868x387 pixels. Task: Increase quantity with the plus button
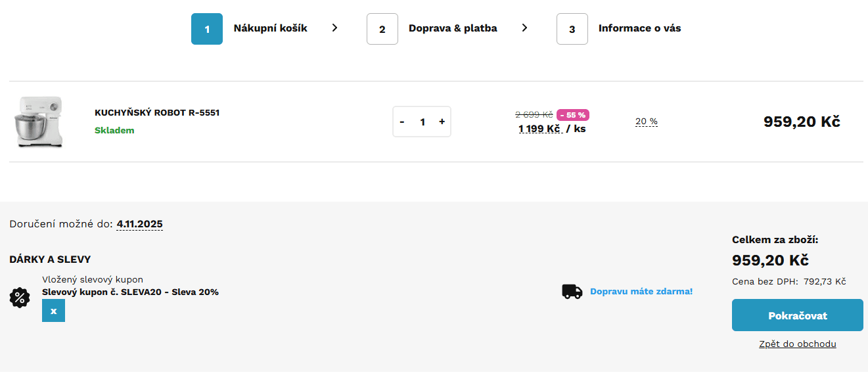point(442,122)
